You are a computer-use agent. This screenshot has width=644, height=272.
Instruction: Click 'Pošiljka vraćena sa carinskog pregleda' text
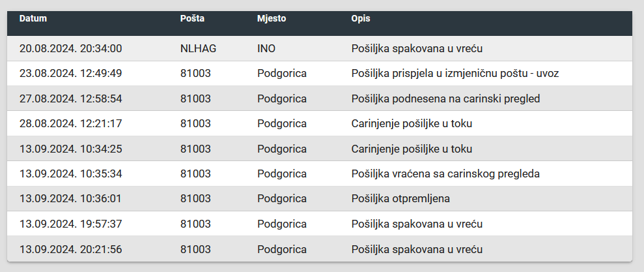coord(445,174)
